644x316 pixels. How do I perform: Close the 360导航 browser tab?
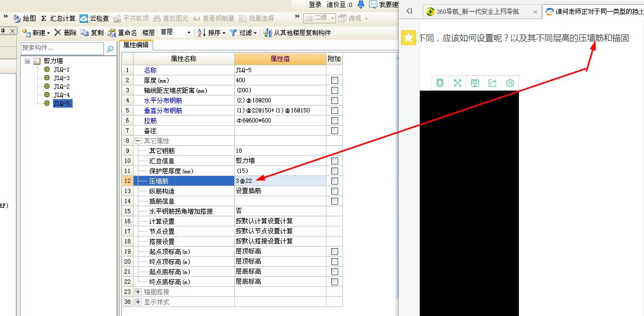click(535, 11)
